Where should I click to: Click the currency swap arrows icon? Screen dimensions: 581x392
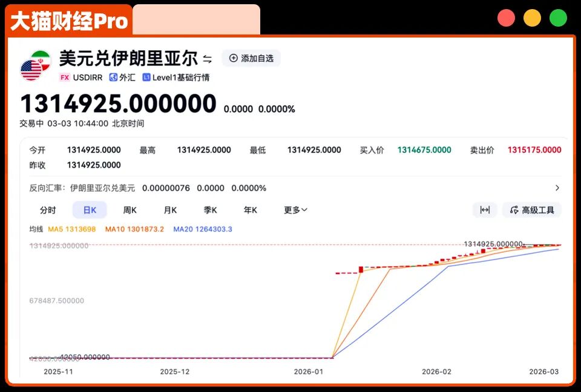pyautogui.click(x=208, y=59)
